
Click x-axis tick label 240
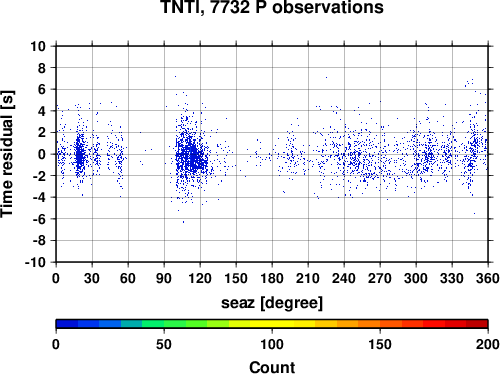pyautogui.click(x=344, y=278)
